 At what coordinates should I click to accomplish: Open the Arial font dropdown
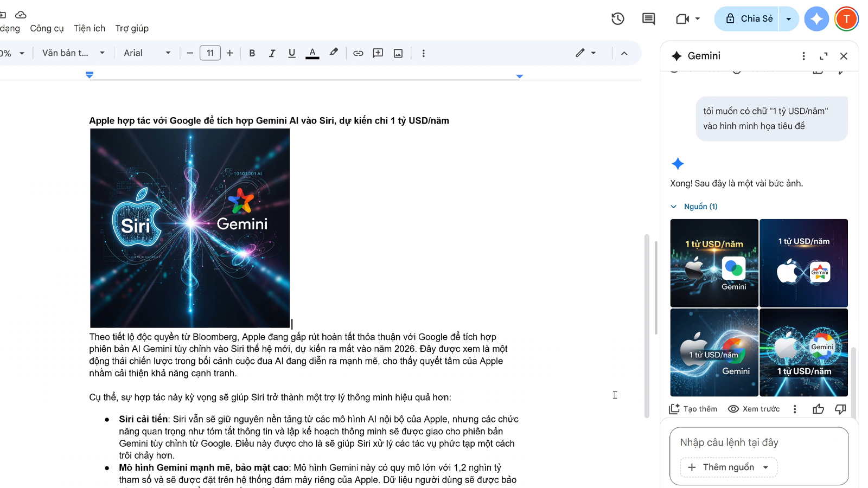146,53
